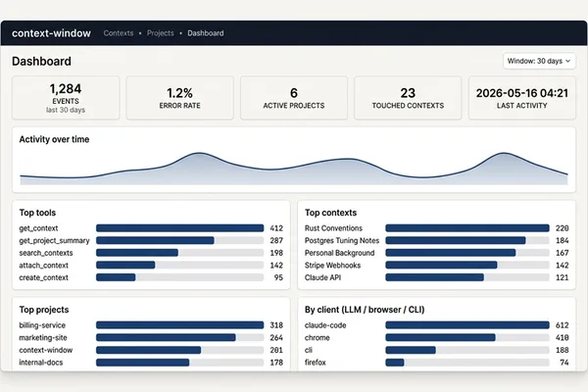Click the 95 count for create_context
This screenshot has width=588, height=392.
[278, 277]
